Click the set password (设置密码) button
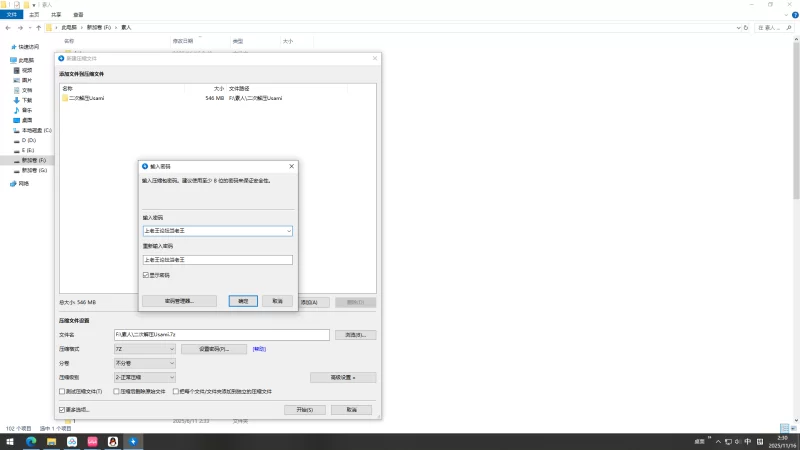Viewport: 800px width, 450px height. coord(214,349)
